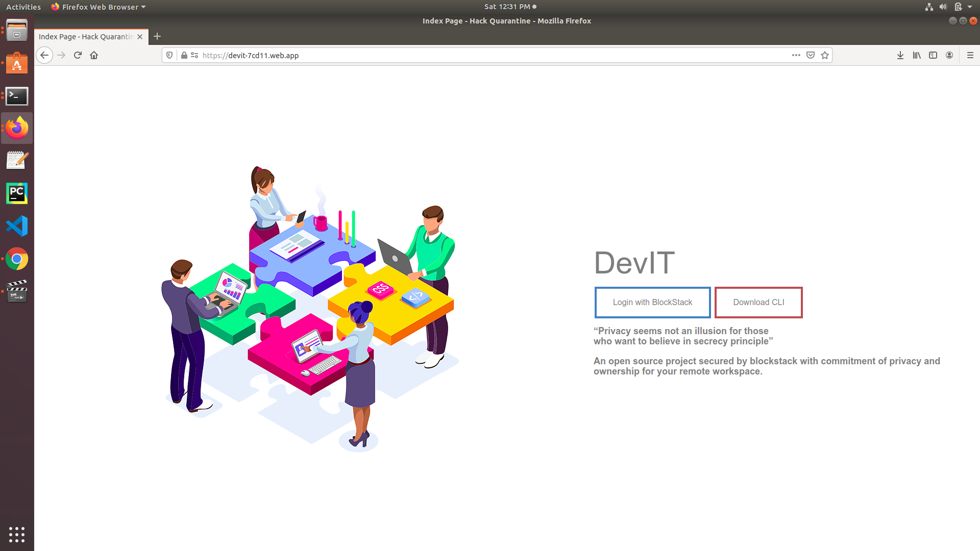Toggle the sidebar view
Screen dimensions: 980x551
point(933,55)
